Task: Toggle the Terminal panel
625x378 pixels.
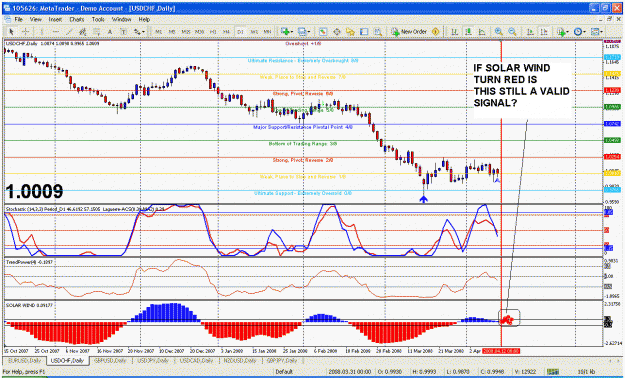Action: (364, 32)
